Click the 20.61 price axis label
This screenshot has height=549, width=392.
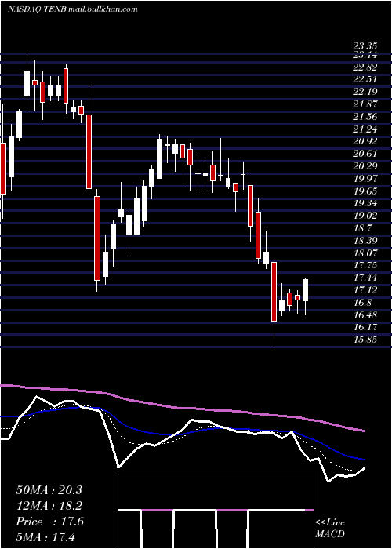[365, 154]
